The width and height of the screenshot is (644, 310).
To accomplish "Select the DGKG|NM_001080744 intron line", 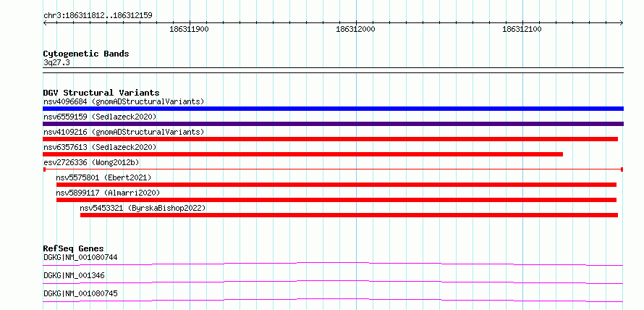I will (x=333, y=264).
